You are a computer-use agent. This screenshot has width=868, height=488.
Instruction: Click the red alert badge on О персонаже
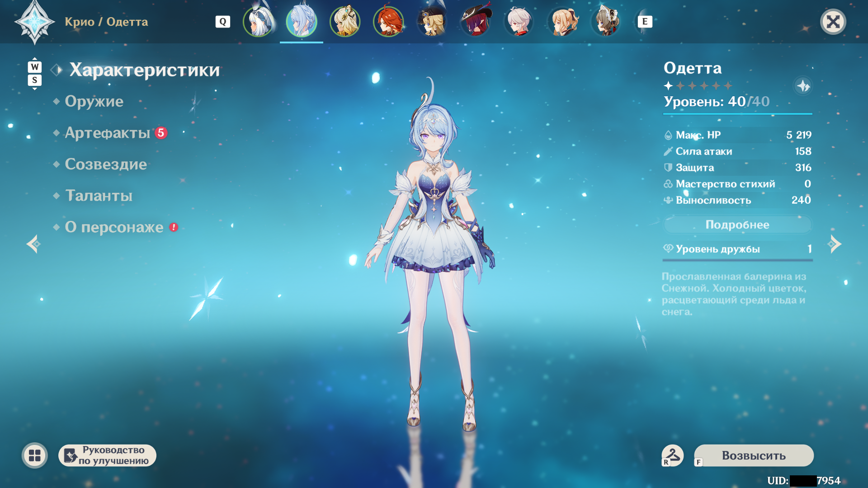pos(174,227)
